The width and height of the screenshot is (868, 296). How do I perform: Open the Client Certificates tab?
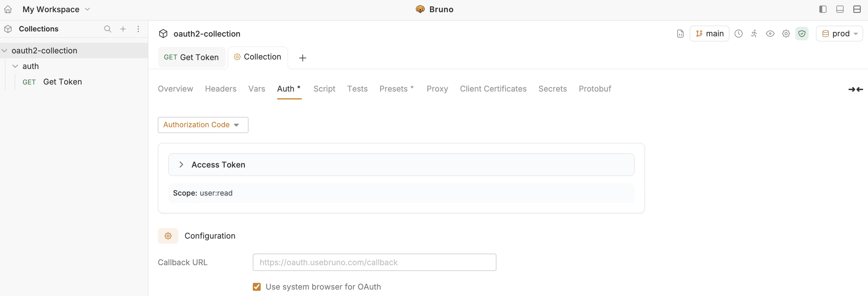point(493,89)
